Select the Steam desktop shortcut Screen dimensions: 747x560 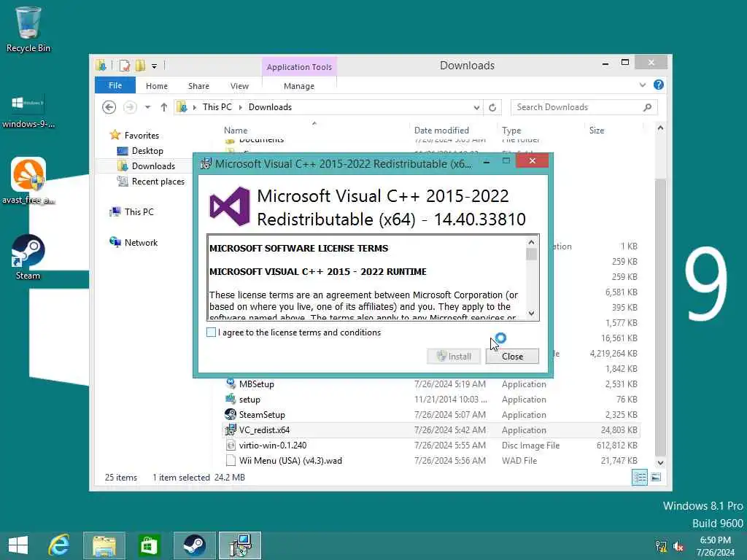point(28,257)
